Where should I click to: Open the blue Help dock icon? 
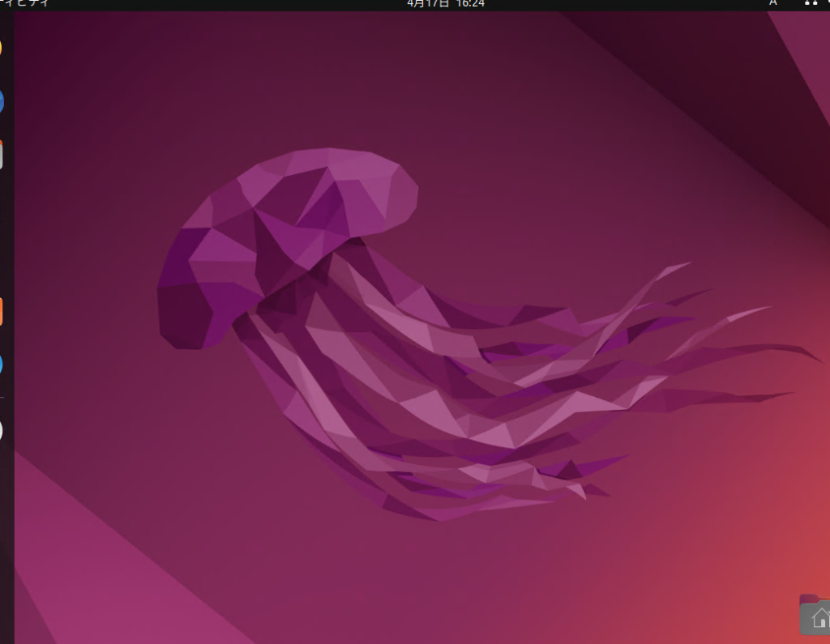coord(2,364)
